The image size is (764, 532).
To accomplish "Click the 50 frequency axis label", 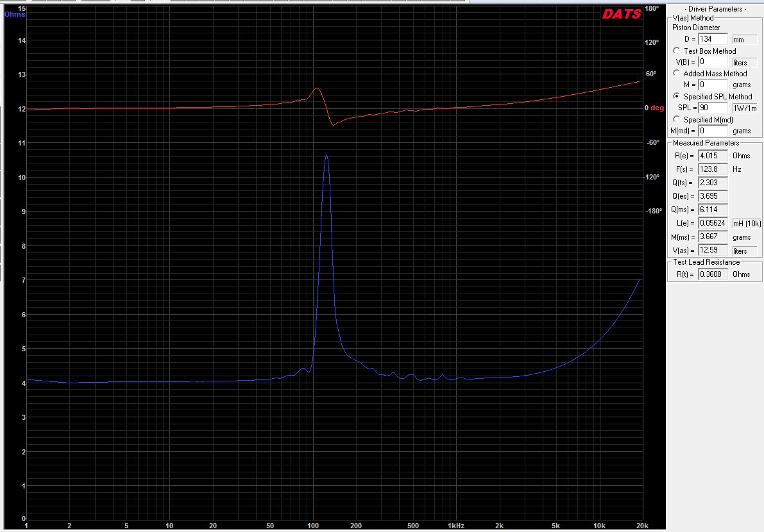I will coord(270,526).
